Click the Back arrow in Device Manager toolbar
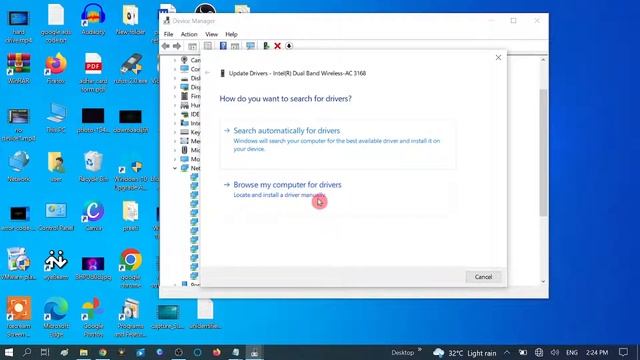 [x=165, y=46]
